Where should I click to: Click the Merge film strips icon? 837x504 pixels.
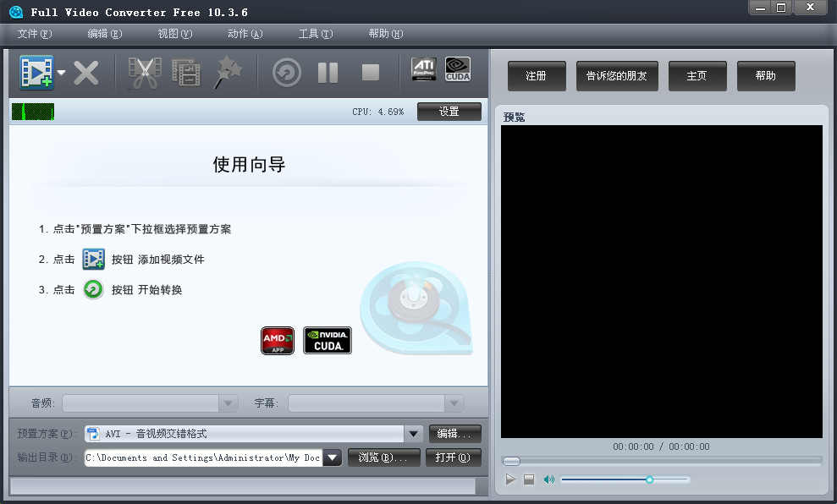(x=185, y=73)
